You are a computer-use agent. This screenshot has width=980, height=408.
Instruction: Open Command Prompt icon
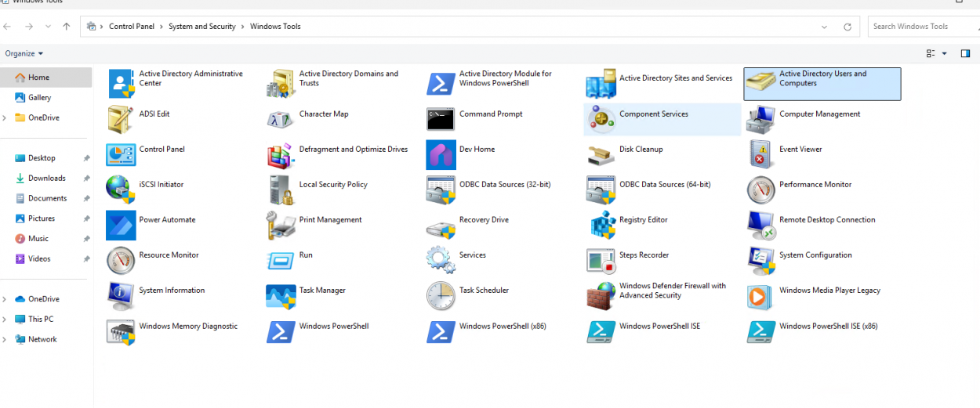(441, 119)
